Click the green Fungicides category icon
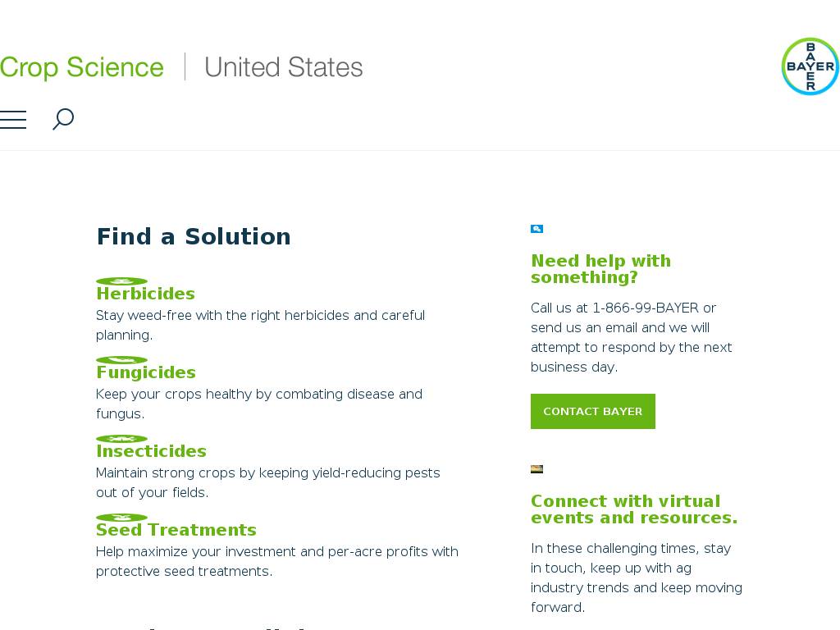Image resolution: width=840 pixels, height=630 pixels. 121,360
